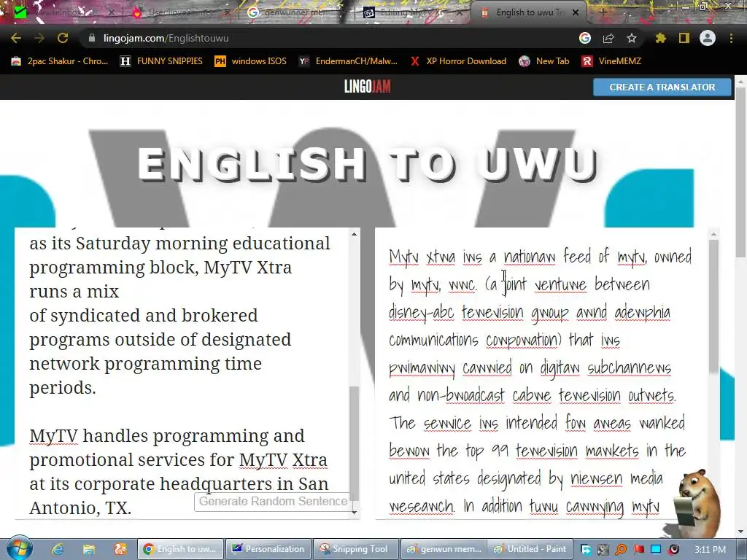Click the page vertical scrollbar thumb
Image resolution: width=747 pixels, height=560 pixels.
click(x=741, y=174)
